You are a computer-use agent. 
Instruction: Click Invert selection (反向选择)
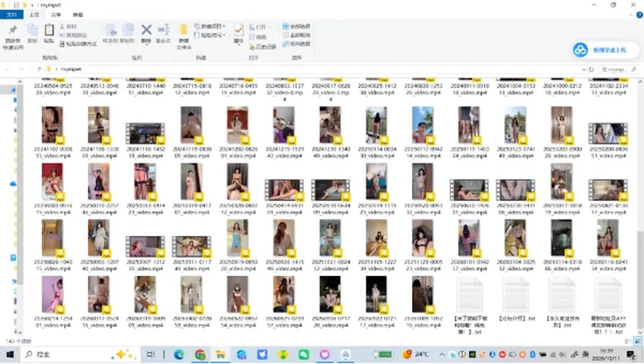click(x=296, y=44)
